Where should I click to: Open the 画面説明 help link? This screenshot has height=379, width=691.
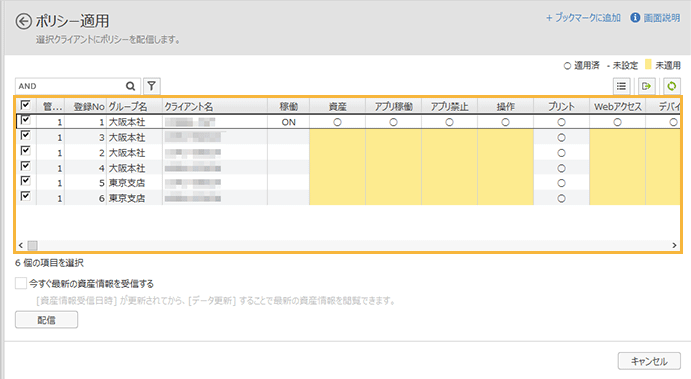662,18
